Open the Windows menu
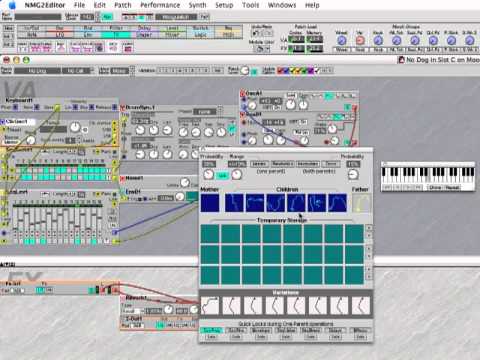The image size is (480, 360). coord(282,5)
